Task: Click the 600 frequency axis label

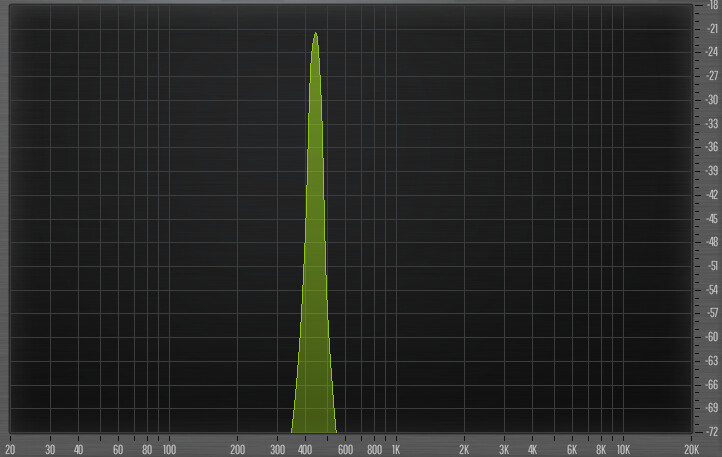Action: tap(345, 450)
